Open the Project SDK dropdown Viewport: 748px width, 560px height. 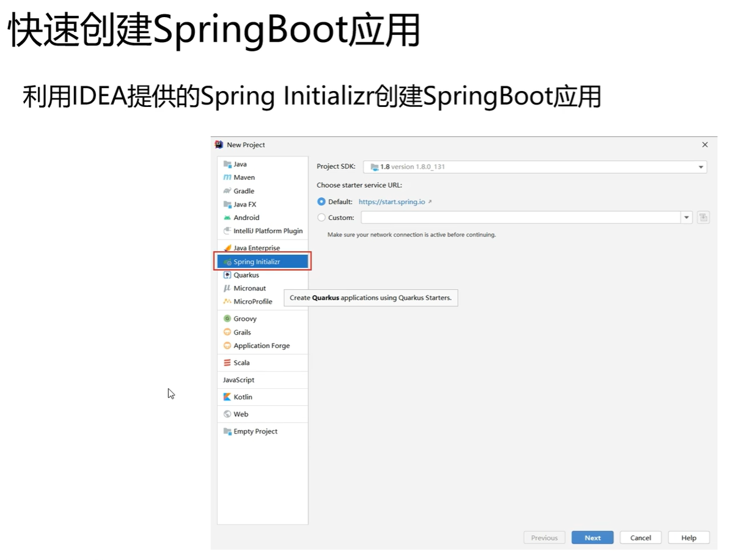(x=535, y=167)
